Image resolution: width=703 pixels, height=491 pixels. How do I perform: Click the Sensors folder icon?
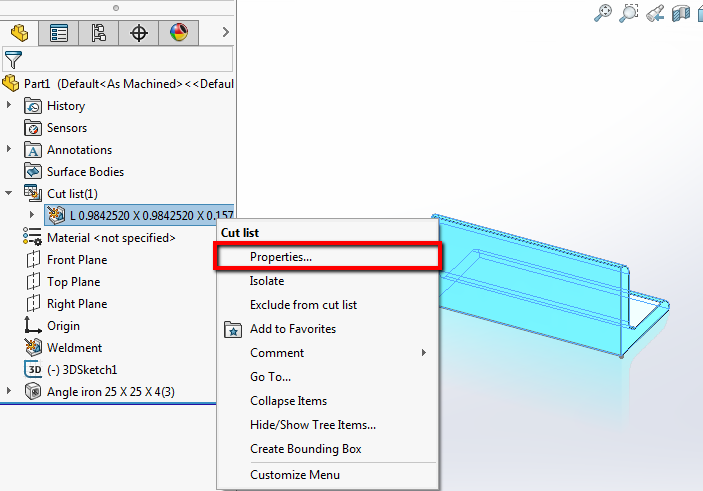point(33,128)
